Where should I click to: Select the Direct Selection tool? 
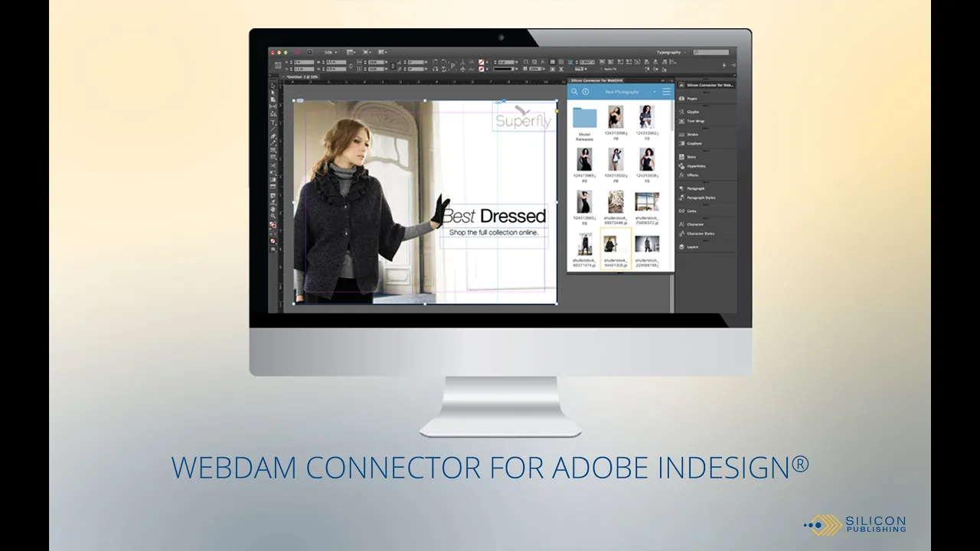(x=273, y=93)
